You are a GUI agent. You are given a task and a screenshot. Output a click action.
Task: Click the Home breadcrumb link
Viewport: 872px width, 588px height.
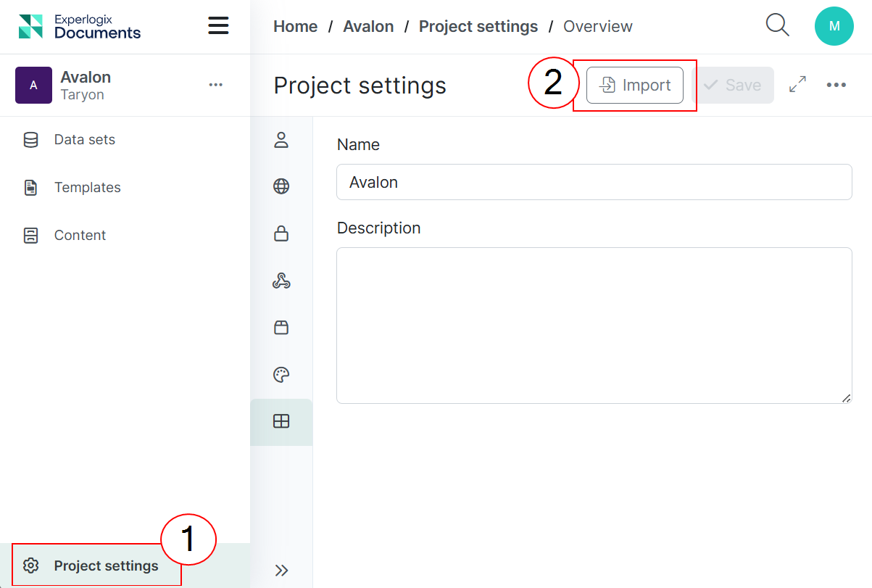tap(295, 27)
